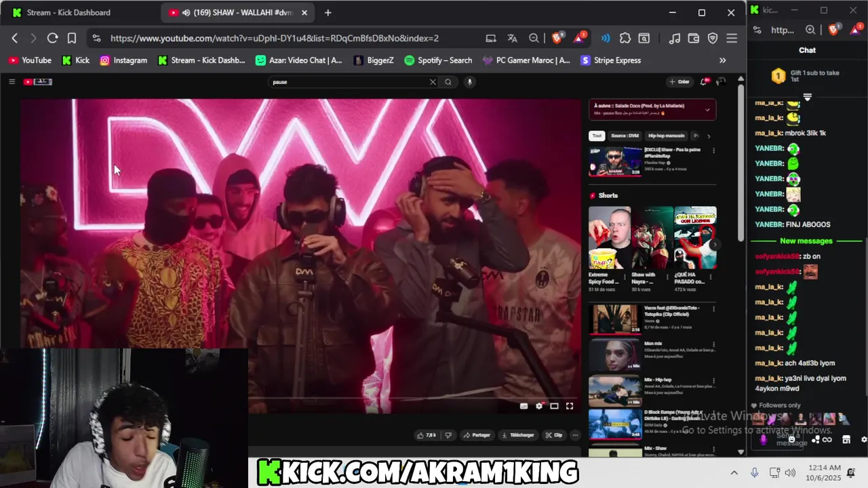Select the Source : DVM filter chip
This screenshot has width=868, height=488.
(625, 136)
